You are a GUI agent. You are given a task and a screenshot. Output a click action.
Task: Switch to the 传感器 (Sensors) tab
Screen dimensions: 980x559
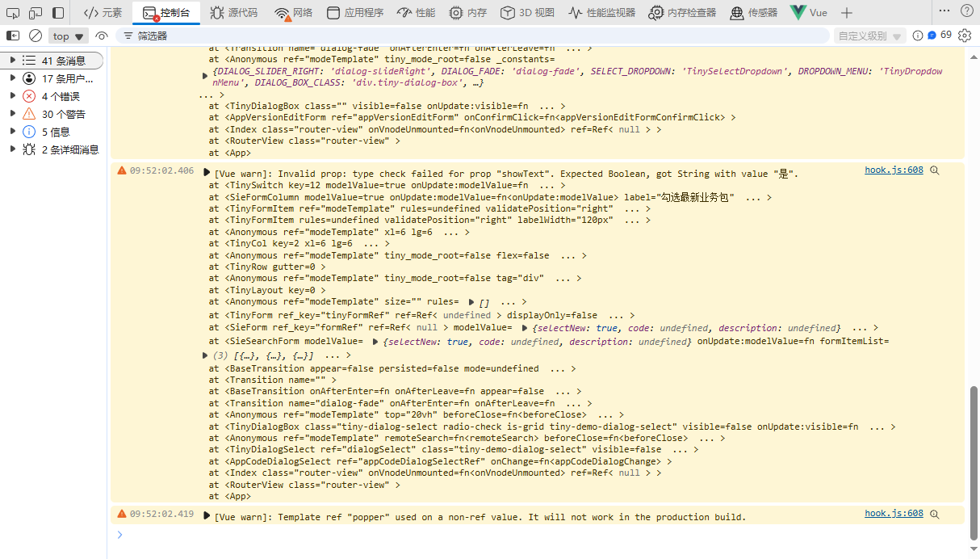753,13
